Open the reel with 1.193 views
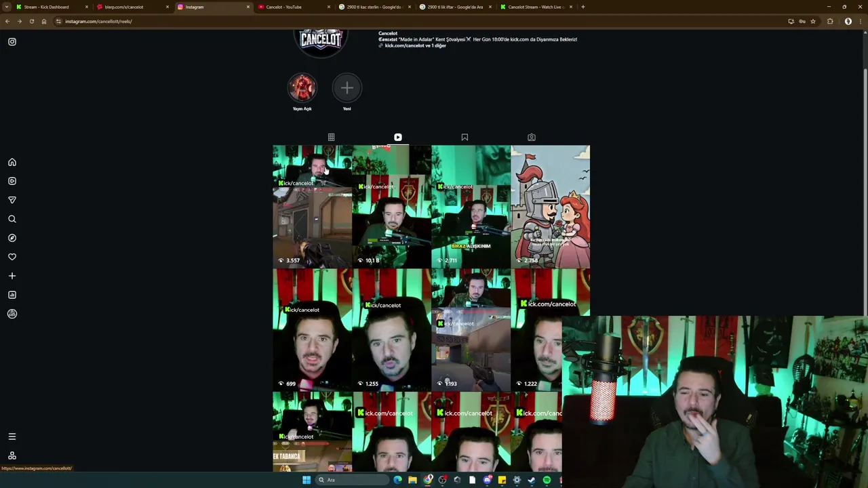The height and width of the screenshot is (488, 868). click(x=471, y=329)
